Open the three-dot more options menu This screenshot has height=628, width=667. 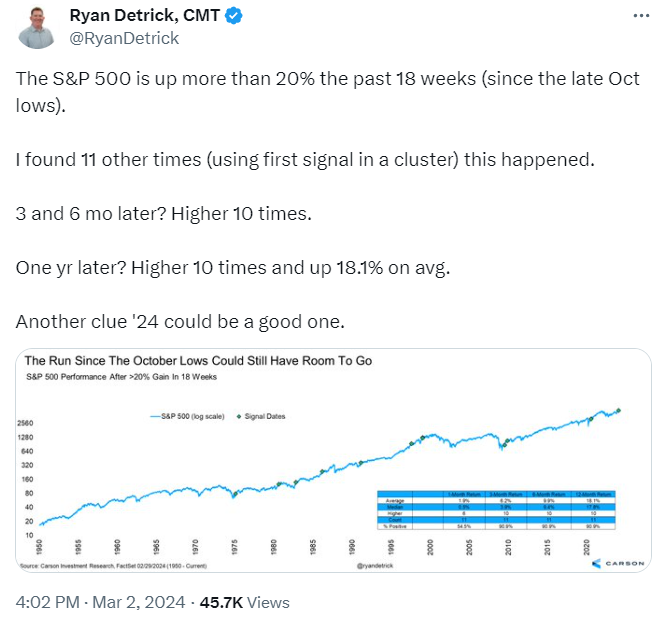[639, 17]
